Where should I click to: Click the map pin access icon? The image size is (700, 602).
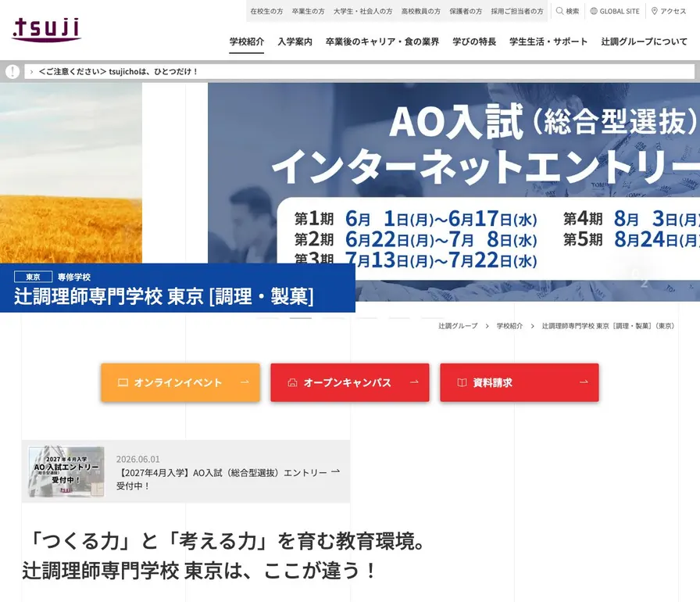tap(655, 11)
